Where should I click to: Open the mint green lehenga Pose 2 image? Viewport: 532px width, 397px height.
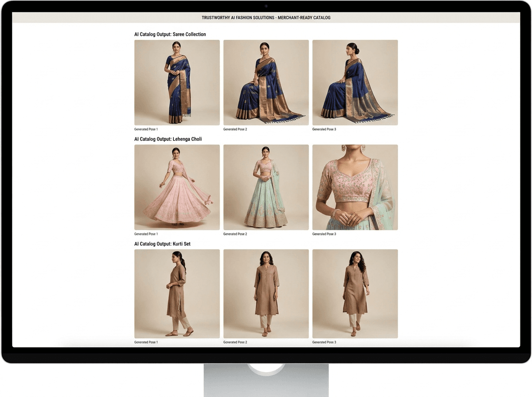click(266, 187)
